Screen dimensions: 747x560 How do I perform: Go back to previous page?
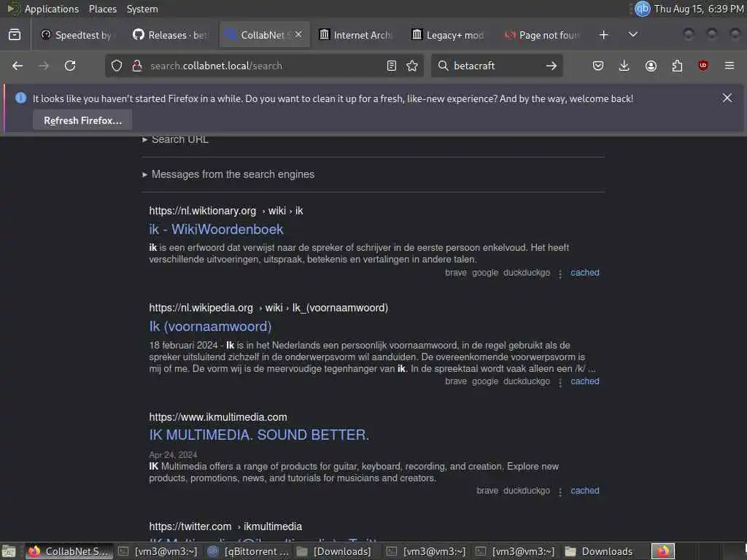point(18,66)
